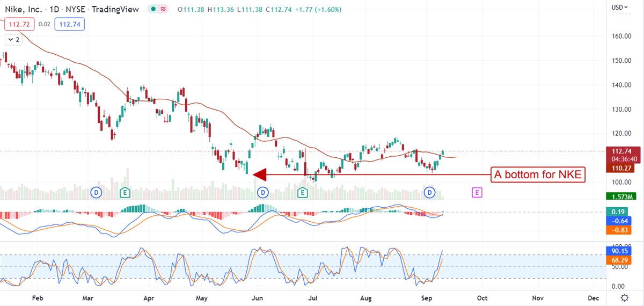The height and width of the screenshot is (306, 644).
Task: Click the purple upcoming earnings E marker
Action: 477,192
